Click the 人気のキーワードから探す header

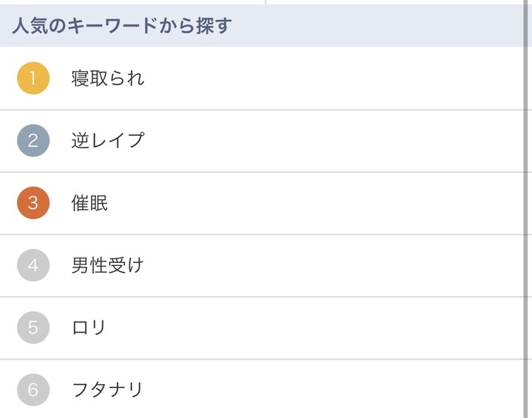122,26
